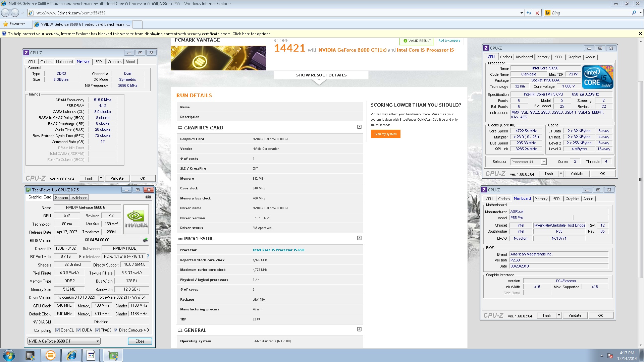This screenshot has width=644, height=362.
Task: Click the NVIDIA GeForce 8600 GT browser tab
Action: tap(83, 24)
